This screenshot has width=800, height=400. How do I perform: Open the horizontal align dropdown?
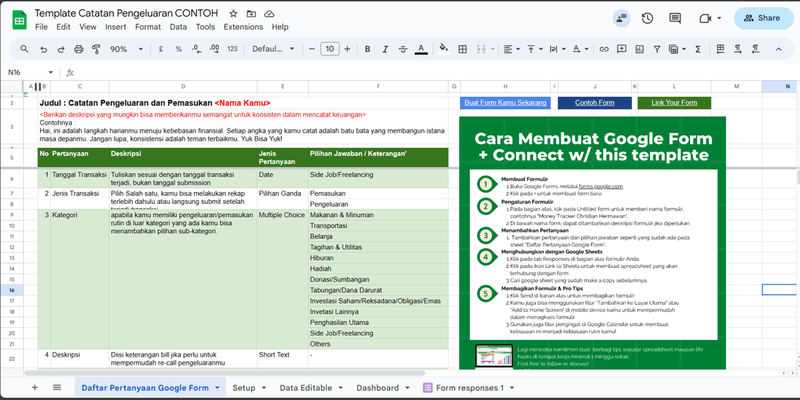tap(511, 49)
